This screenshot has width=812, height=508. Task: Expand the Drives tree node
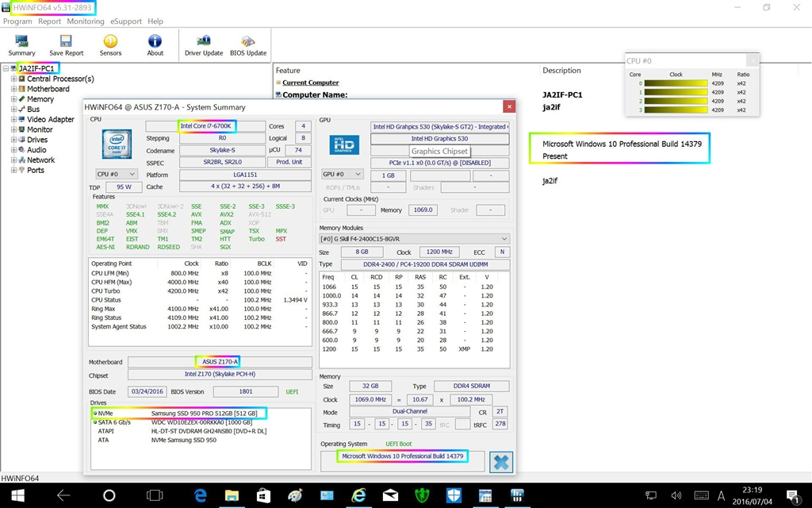pyautogui.click(x=13, y=140)
